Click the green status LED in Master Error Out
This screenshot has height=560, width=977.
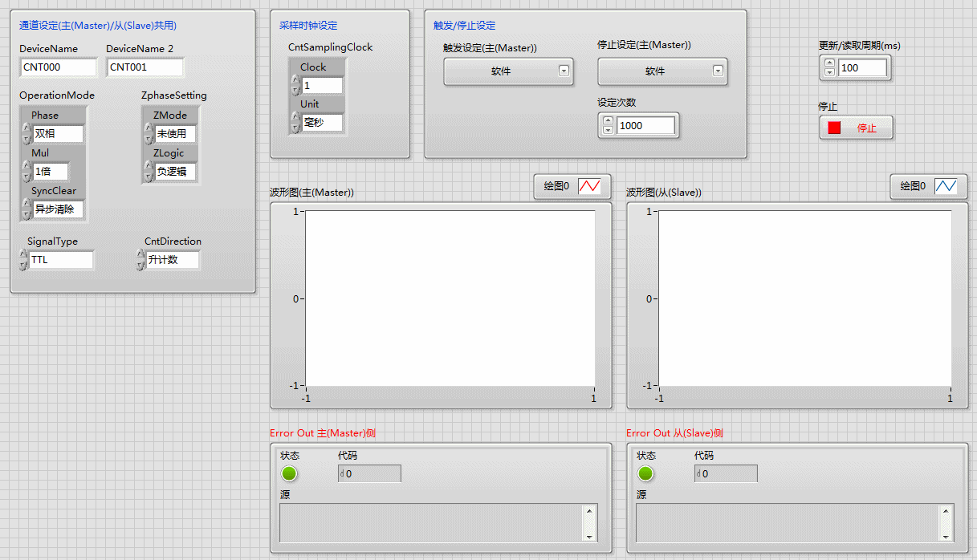289,473
